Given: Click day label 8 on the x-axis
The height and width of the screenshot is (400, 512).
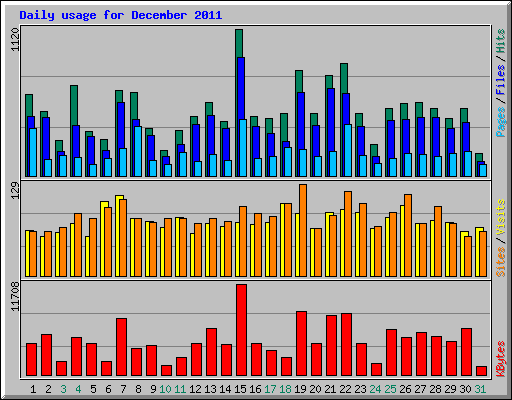Looking at the screenshot, I should pos(138,389).
